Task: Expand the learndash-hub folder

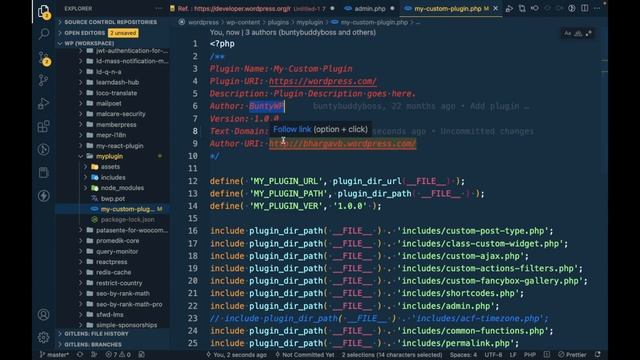Action: point(118,82)
